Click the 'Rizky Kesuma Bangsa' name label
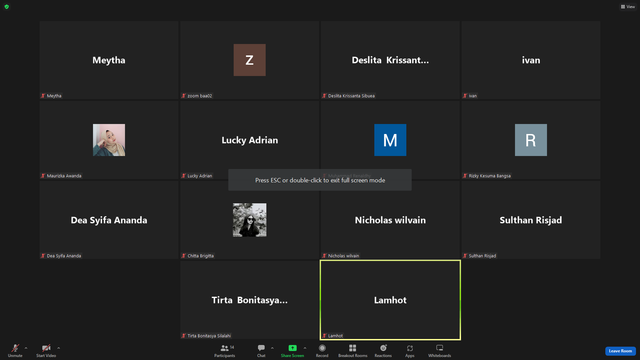Screen dimensions: 640x360 pos(490,176)
